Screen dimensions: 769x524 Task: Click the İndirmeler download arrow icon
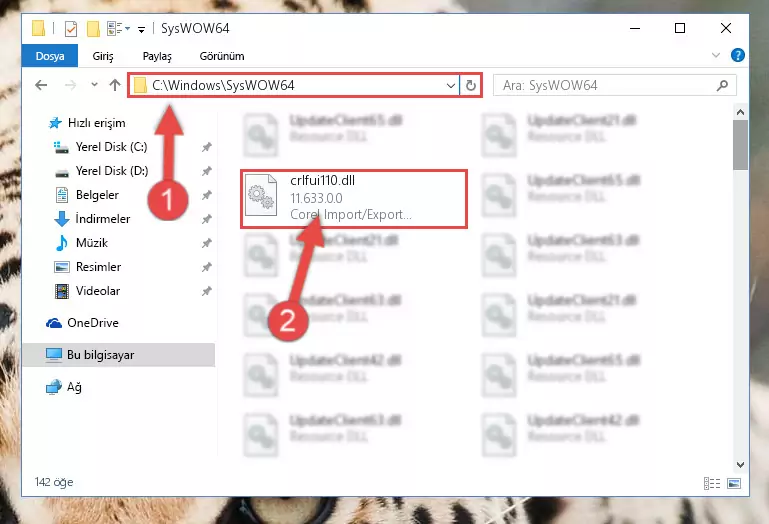(62, 219)
